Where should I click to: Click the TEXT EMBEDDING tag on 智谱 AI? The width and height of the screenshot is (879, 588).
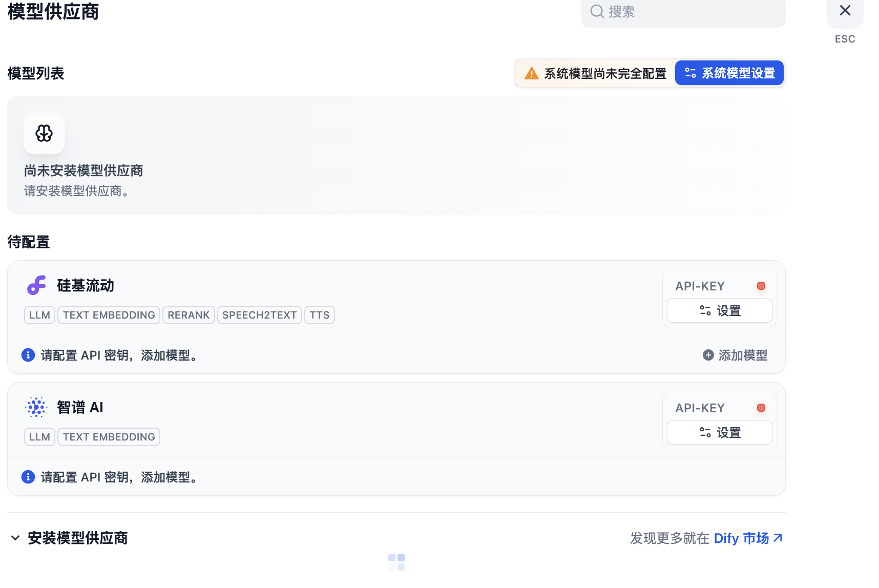(109, 437)
